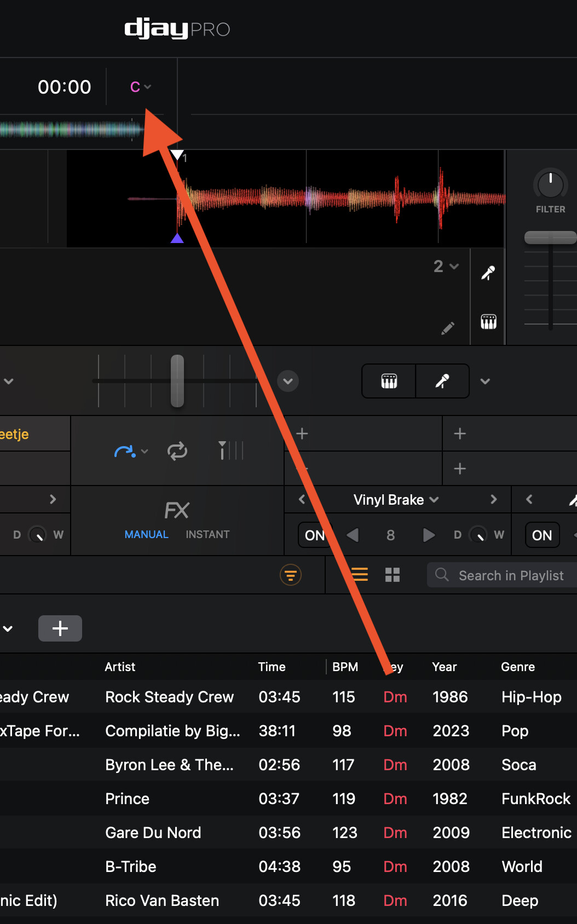The height and width of the screenshot is (924, 577).
Task: Switch library to list view
Action: (360, 575)
